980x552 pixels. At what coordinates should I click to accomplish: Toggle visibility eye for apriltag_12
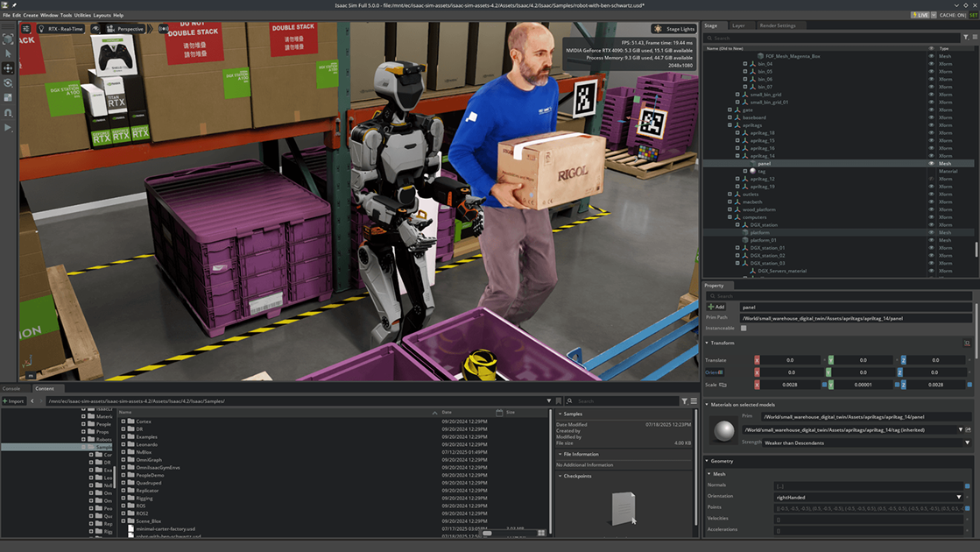tap(931, 179)
